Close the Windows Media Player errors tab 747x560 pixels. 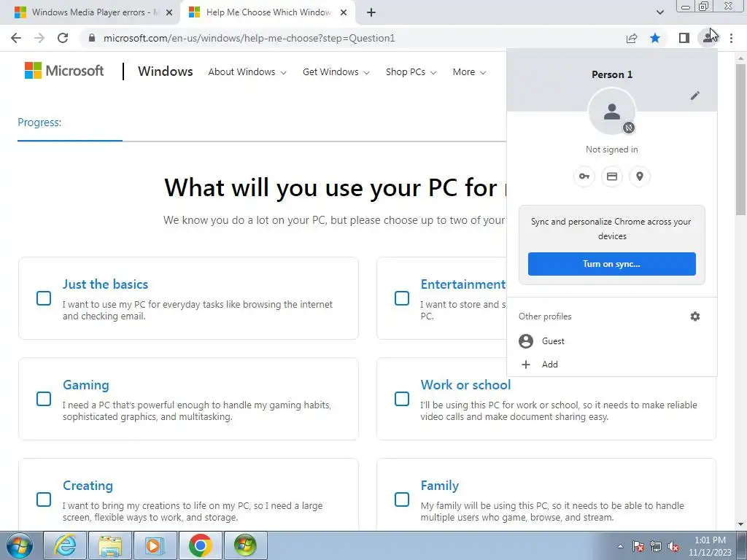click(169, 13)
